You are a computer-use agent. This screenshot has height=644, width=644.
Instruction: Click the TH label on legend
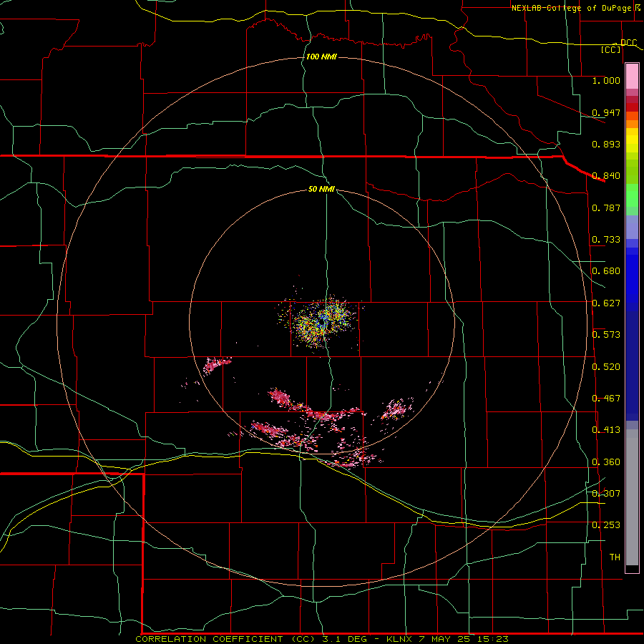615,557
